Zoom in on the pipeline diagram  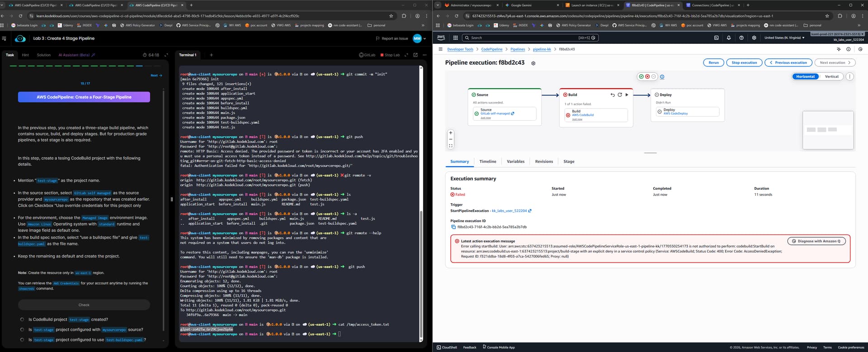[450, 133]
